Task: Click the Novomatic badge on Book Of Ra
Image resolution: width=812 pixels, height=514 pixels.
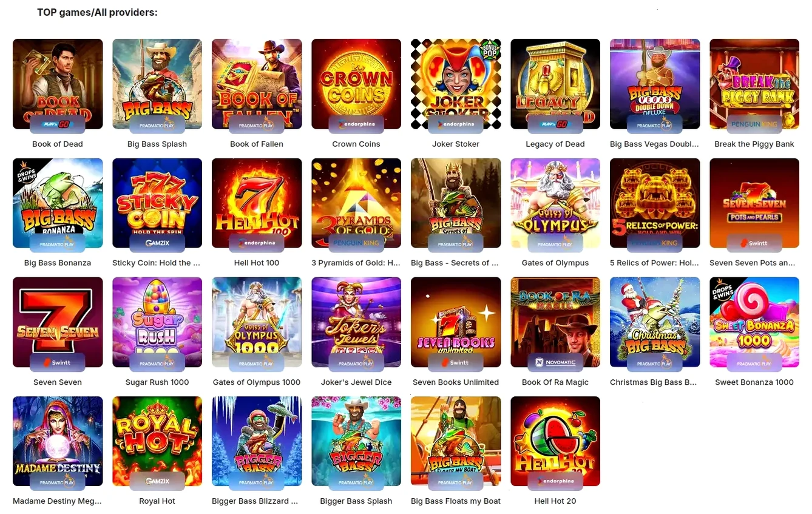Action: coord(555,362)
